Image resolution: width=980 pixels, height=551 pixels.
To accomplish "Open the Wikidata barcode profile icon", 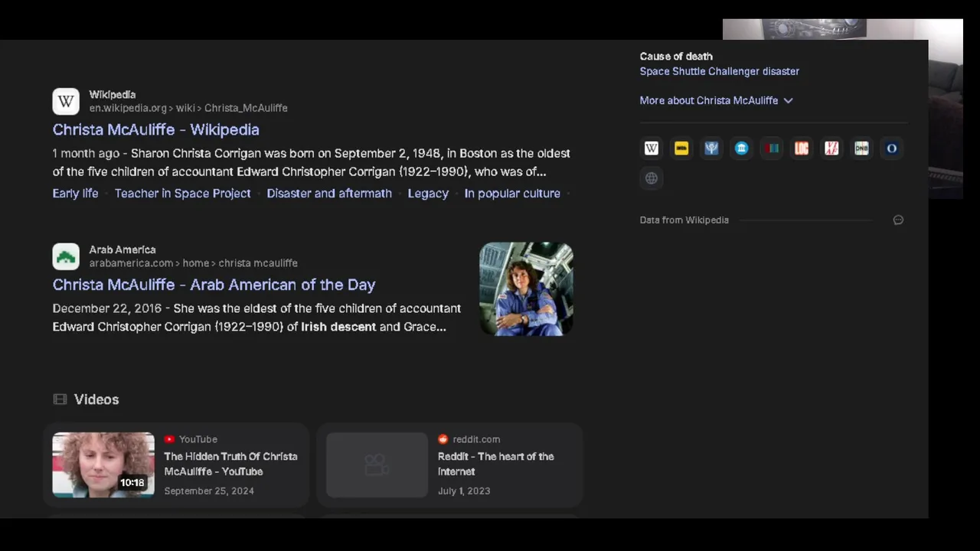I will 771,148.
